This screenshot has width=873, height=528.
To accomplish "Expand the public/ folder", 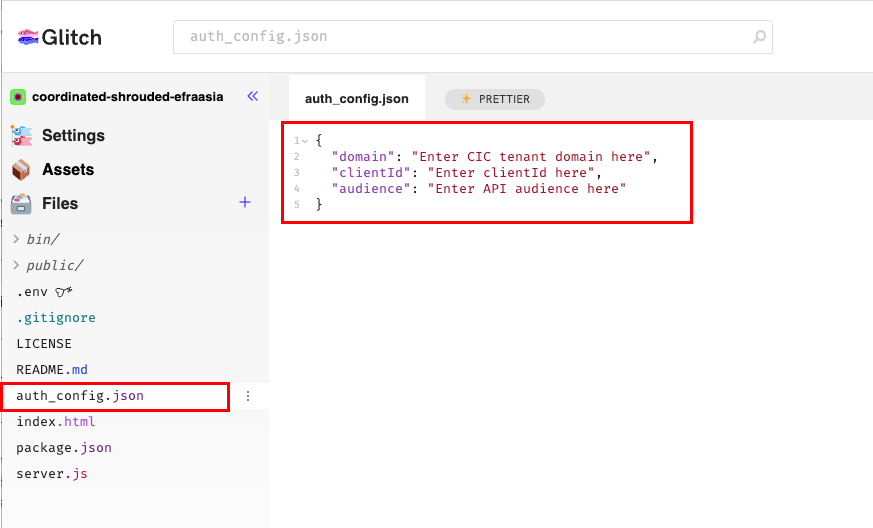I will tap(16, 266).
